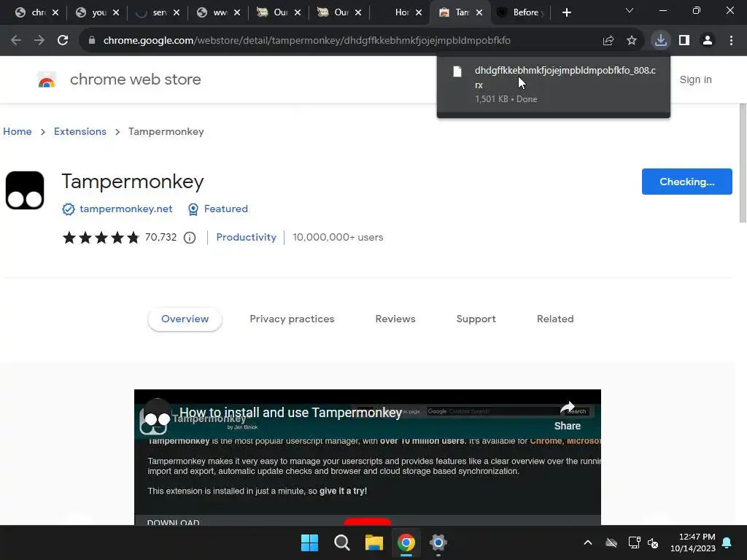Viewport: 747px width, 560px height.
Task: Open downloaded file dhdgffkkebhmkfjojejmpbldmpobfkfo_808.crx
Action: [565, 77]
